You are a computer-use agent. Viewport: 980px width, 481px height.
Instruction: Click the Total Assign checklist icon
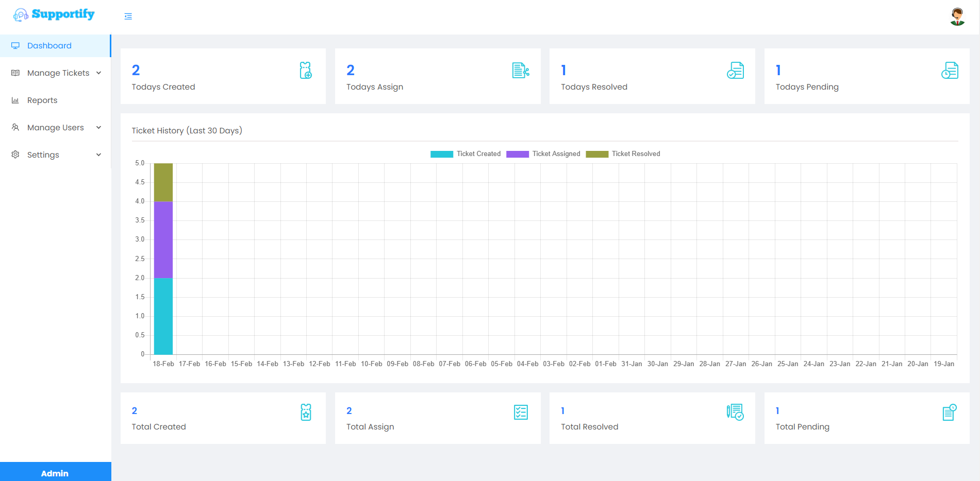pyautogui.click(x=521, y=412)
